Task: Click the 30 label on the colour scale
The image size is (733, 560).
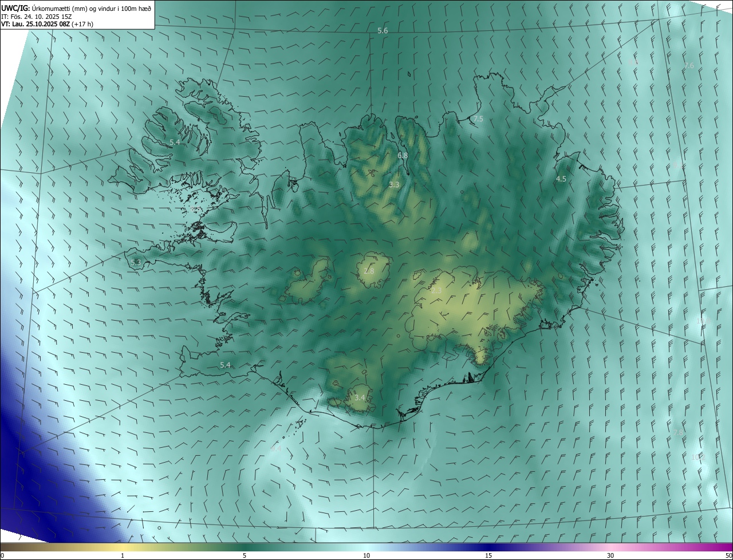Action: (610, 556)
